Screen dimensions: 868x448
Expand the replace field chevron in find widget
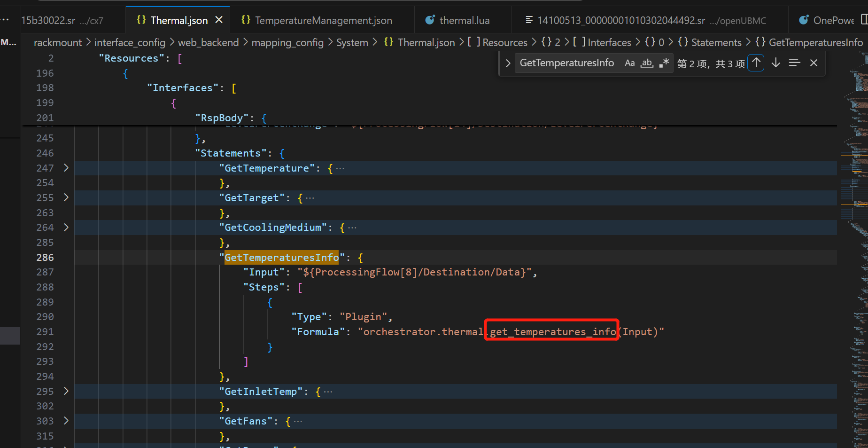point(508,63)
